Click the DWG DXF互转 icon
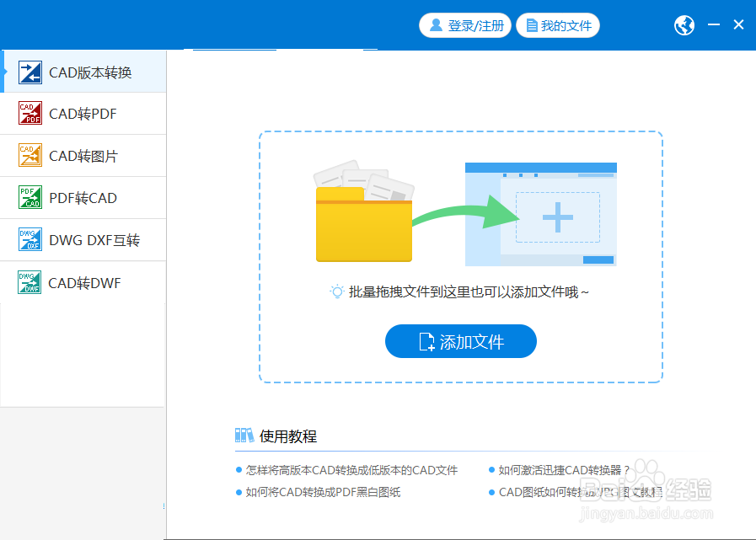Screen dimensions: 756x540 click(x=29, y=240)
